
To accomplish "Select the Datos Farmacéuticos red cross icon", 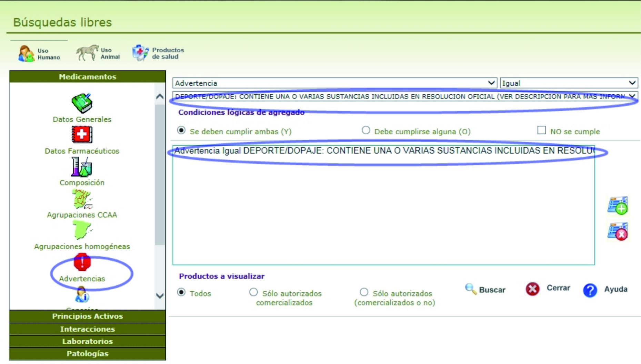I will click(x=82, y=135).
